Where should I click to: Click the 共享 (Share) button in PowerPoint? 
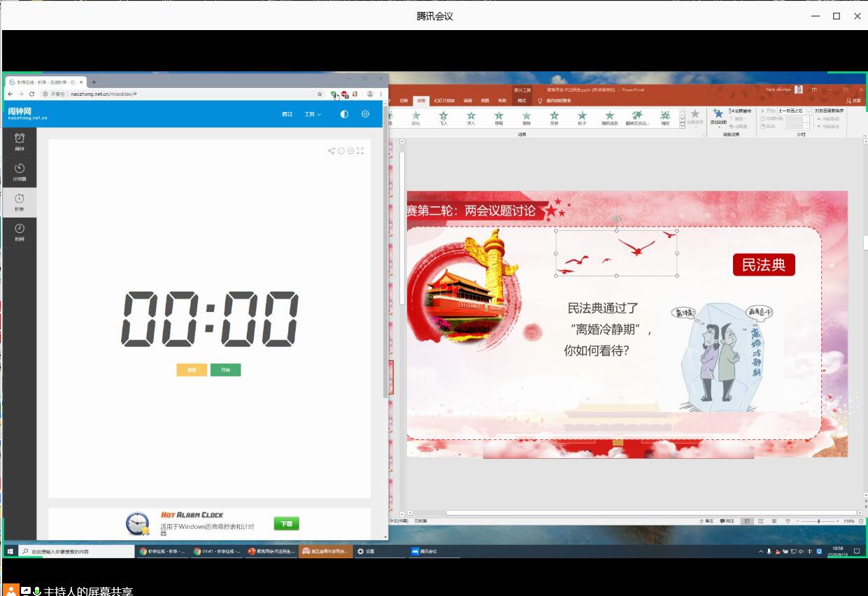pyautogui.click(x=853, y=101)
